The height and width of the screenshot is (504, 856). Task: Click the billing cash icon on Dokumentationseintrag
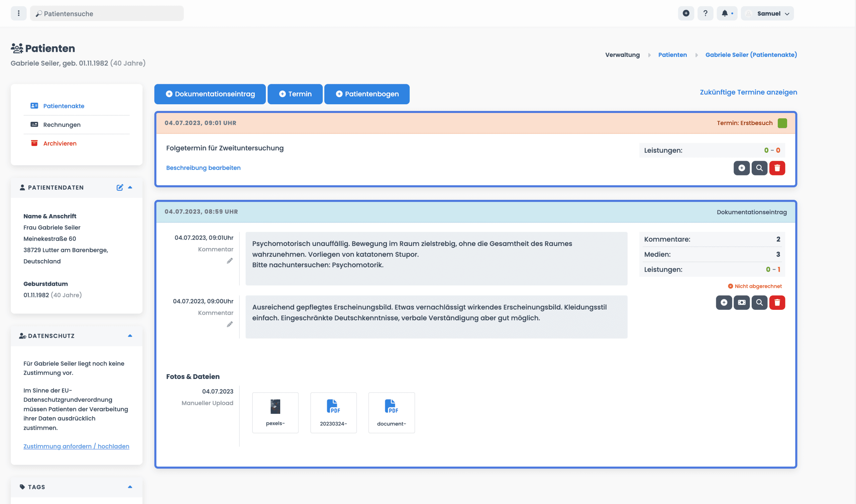tap(742, 302)
